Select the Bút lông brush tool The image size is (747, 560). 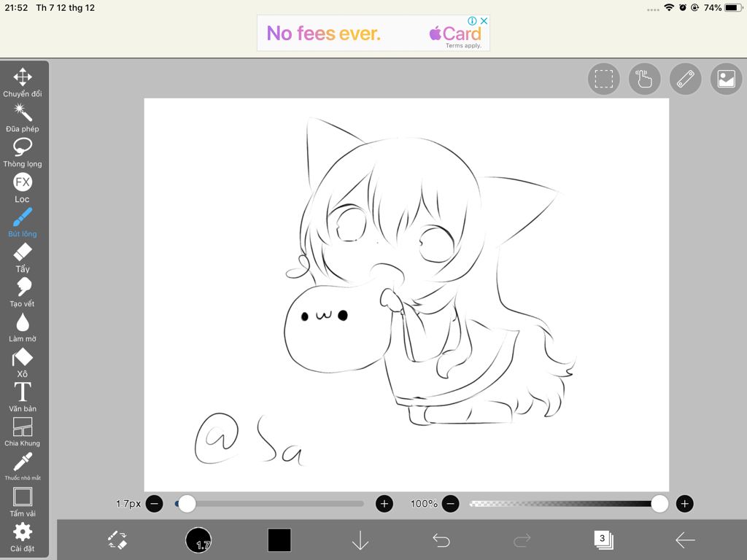click(x=23, y=222)
